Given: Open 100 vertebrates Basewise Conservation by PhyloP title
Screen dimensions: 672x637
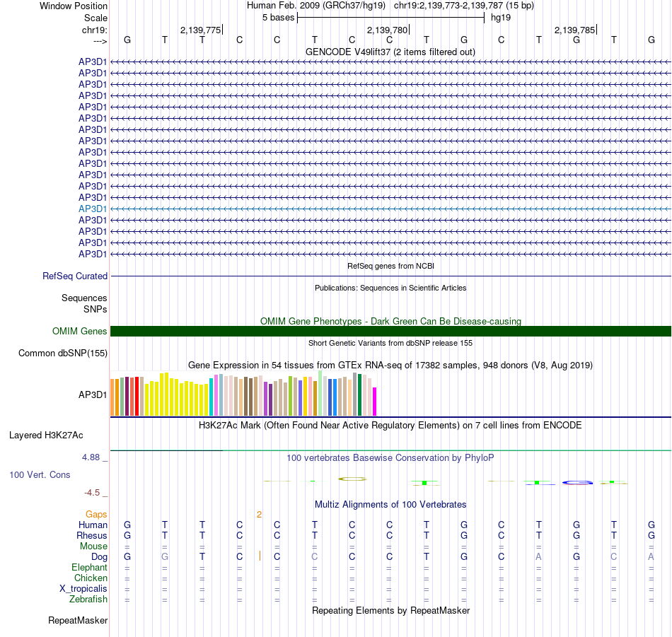Looking at the screenshot, I should 390,457.
